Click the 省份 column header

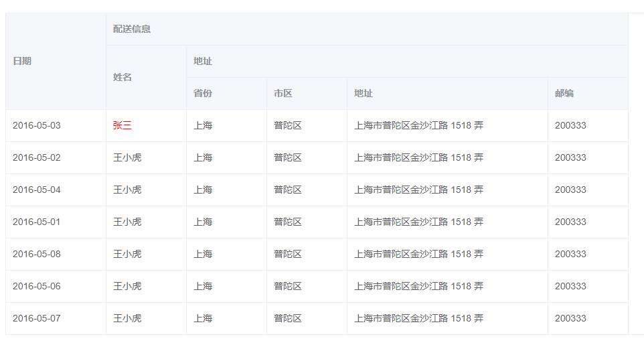coord(203,93)
